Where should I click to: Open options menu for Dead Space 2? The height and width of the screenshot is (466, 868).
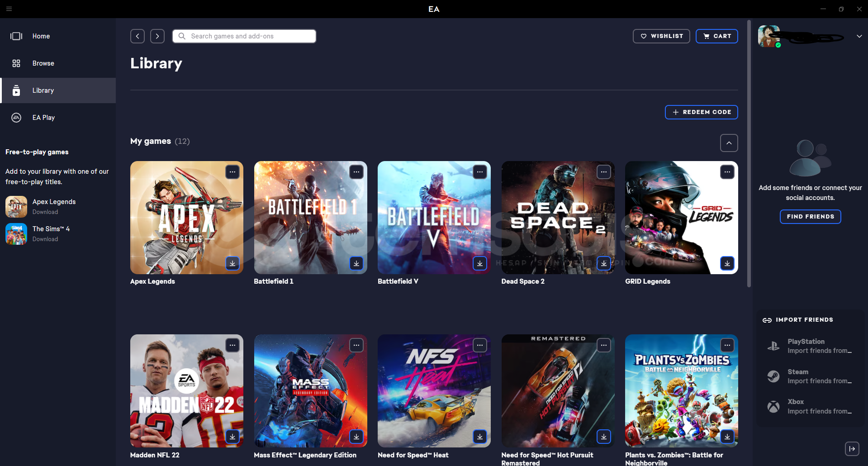tap(604, 172)
